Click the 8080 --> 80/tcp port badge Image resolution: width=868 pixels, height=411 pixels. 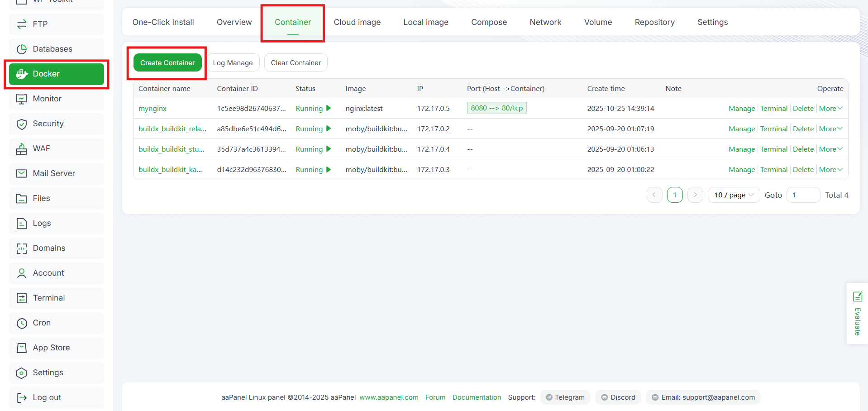pos(497,108)
